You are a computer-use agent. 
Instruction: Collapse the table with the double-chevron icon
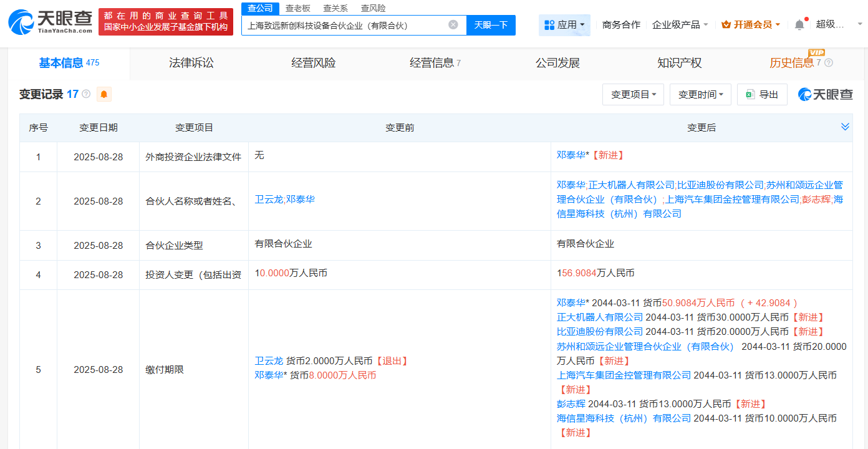[x=846, y=127]
